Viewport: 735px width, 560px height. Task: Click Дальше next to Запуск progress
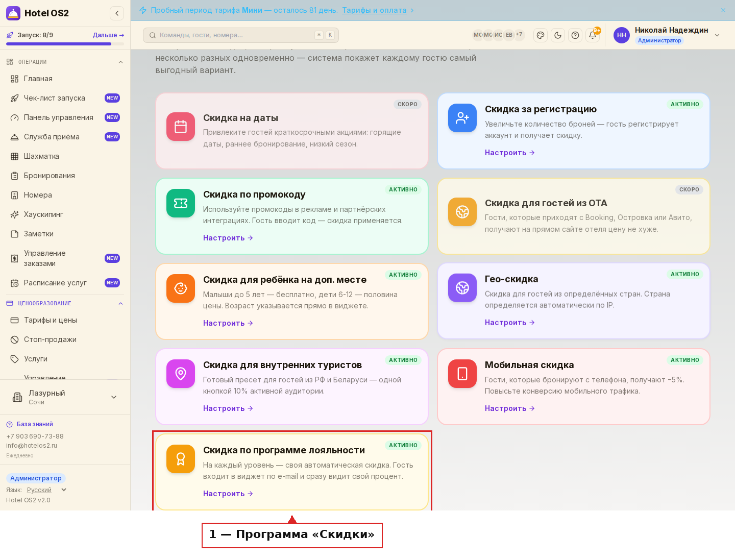point(108,35)
